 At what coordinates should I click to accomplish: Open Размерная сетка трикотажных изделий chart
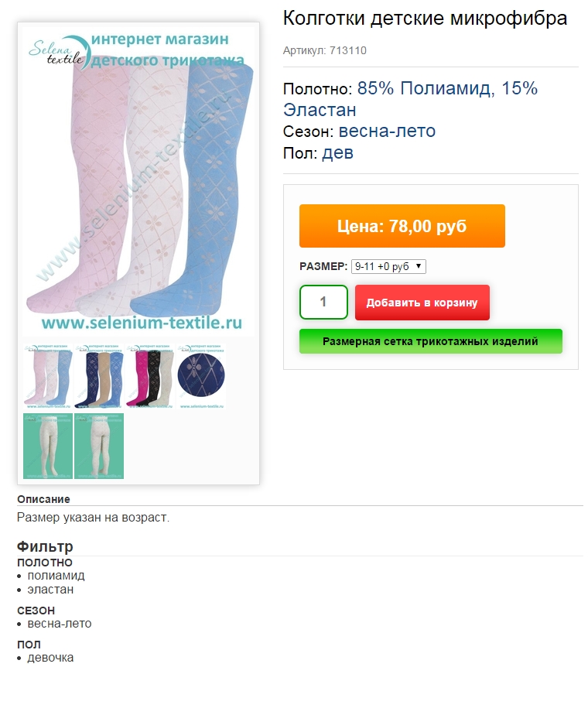[x=431, y=341]
